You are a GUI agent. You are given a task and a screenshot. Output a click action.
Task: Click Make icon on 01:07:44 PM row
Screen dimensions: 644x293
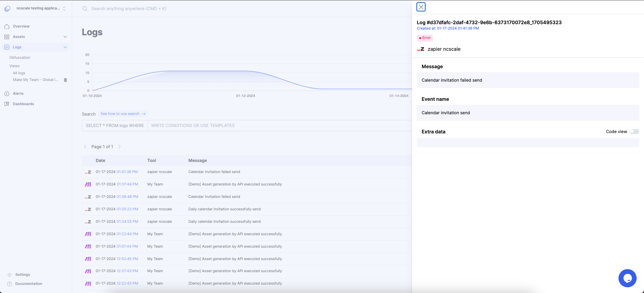[x=88, y=247]
